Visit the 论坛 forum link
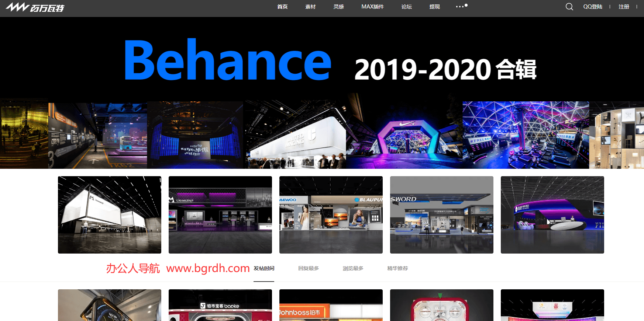Screen dimensions: 644x321 point(406,7)
